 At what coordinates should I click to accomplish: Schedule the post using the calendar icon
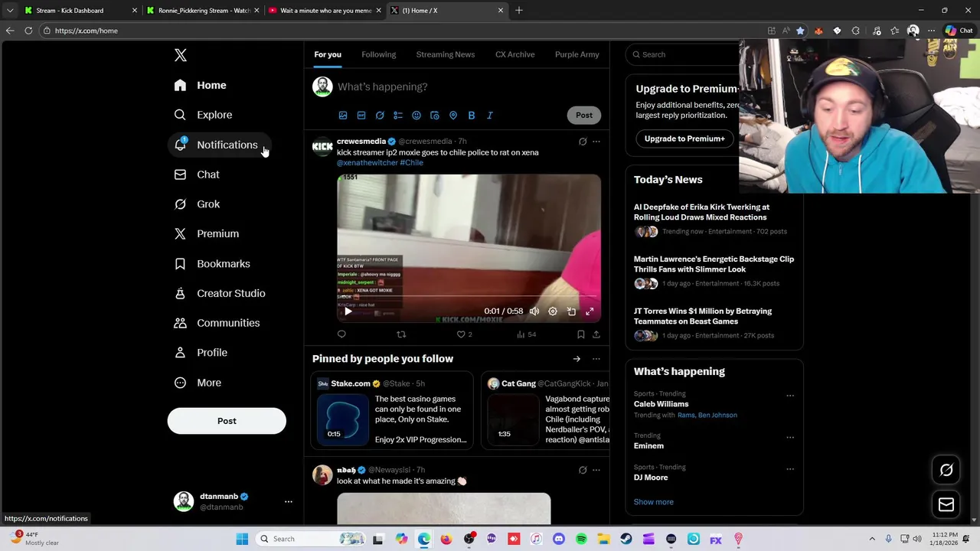click(x=435, y=116)
